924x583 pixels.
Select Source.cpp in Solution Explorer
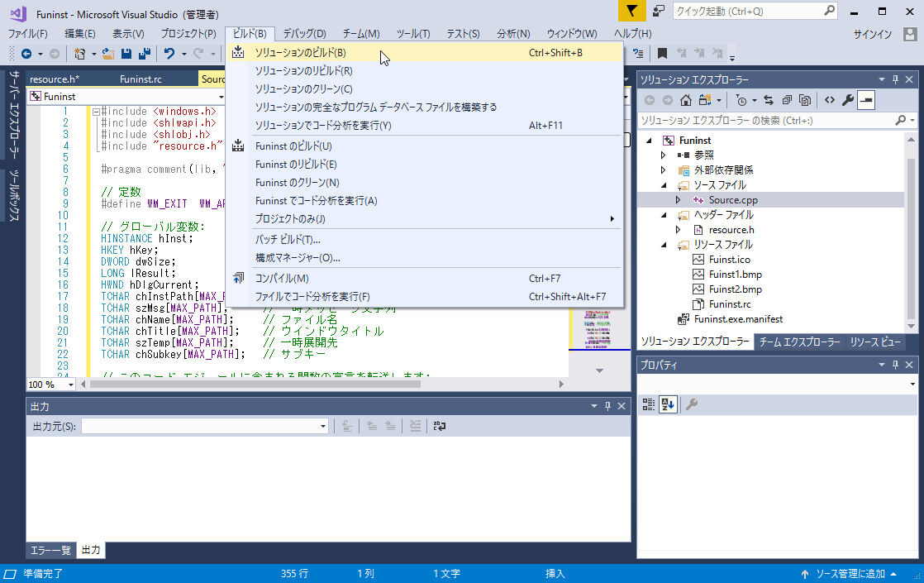coord(733,200)
